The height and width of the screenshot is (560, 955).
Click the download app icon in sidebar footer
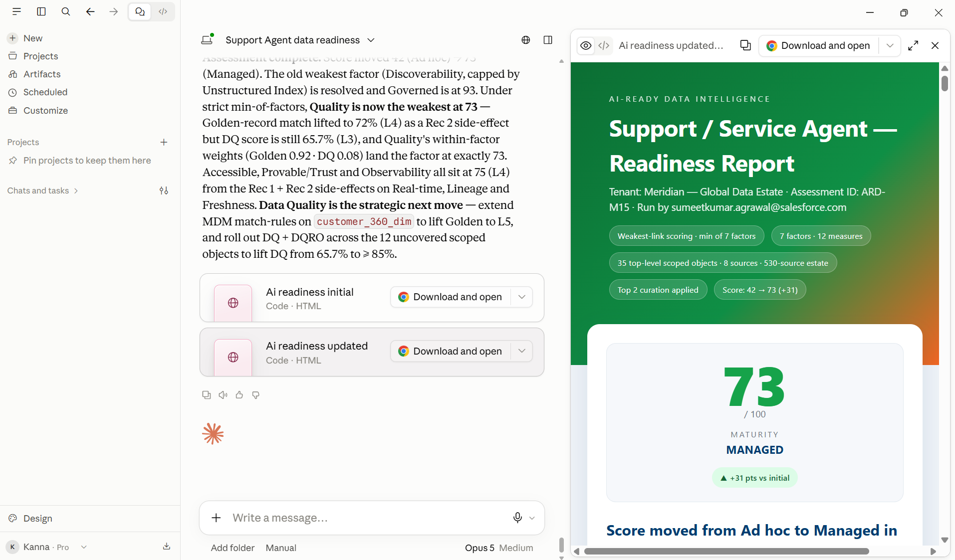click(x=167, y=547)
